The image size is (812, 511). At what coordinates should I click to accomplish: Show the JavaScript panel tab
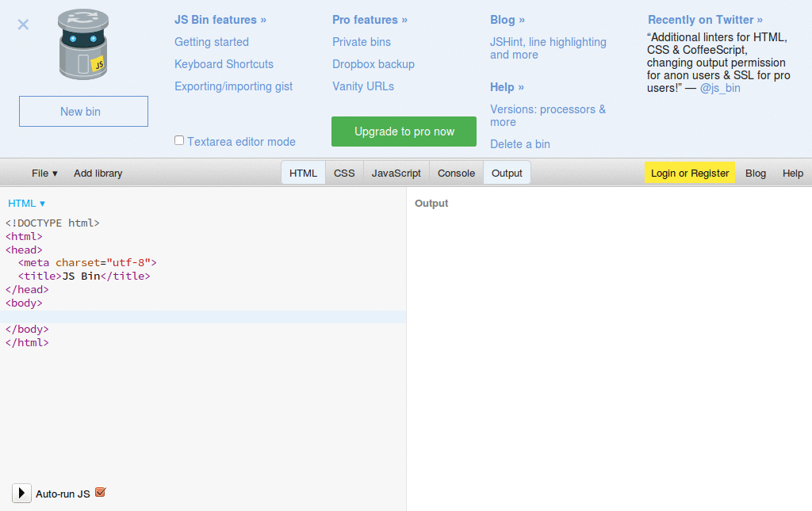pos(396,173)
